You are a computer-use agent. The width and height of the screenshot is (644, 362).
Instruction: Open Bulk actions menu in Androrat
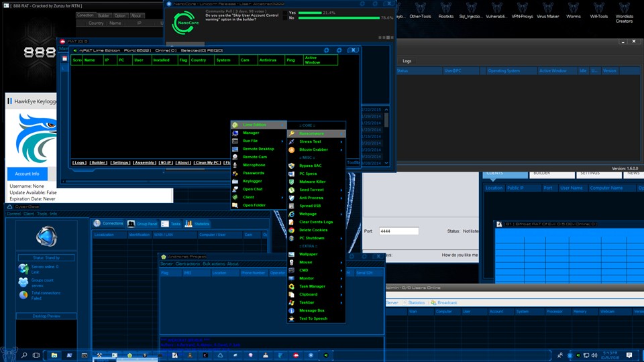tap(214, 264)
